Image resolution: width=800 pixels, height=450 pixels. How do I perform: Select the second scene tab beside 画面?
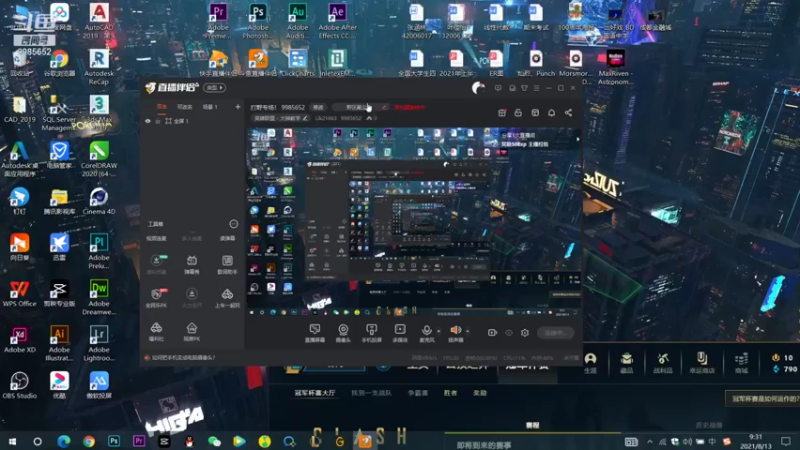184,107
